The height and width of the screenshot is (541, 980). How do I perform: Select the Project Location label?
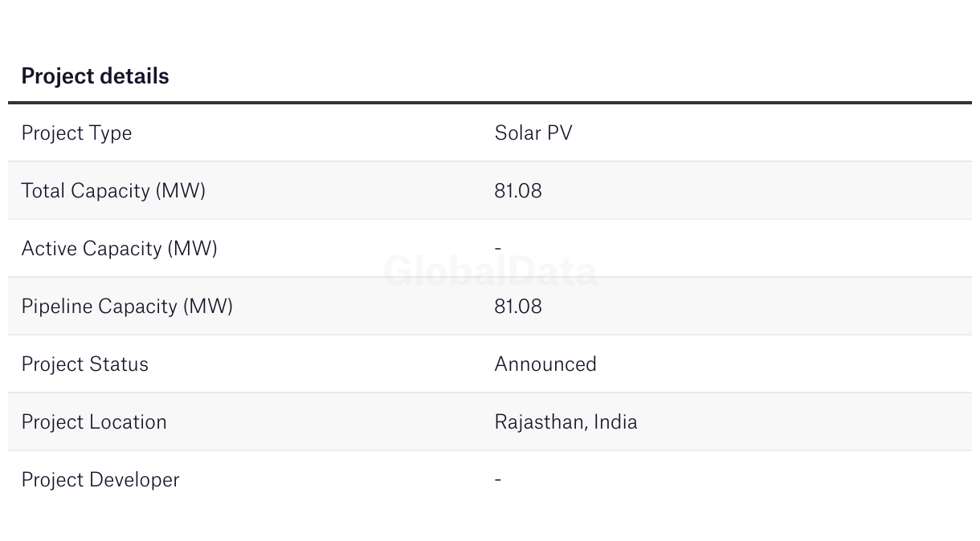click(x=94, y=422)
